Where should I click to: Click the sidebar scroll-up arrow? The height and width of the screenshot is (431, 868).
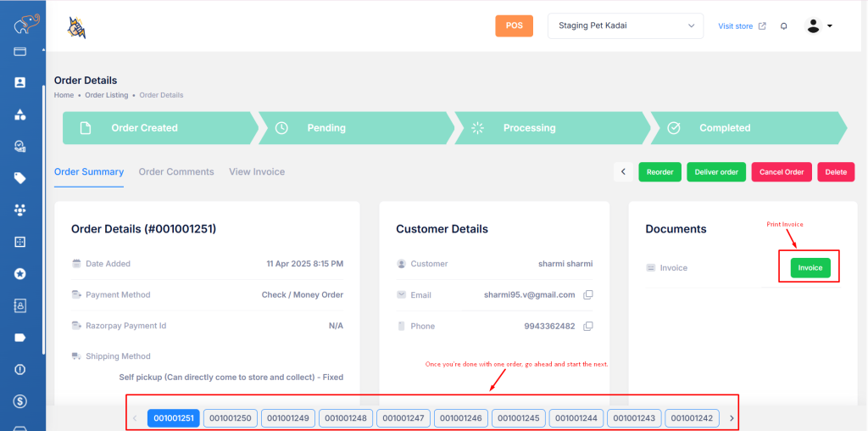(x=43, y=50)
